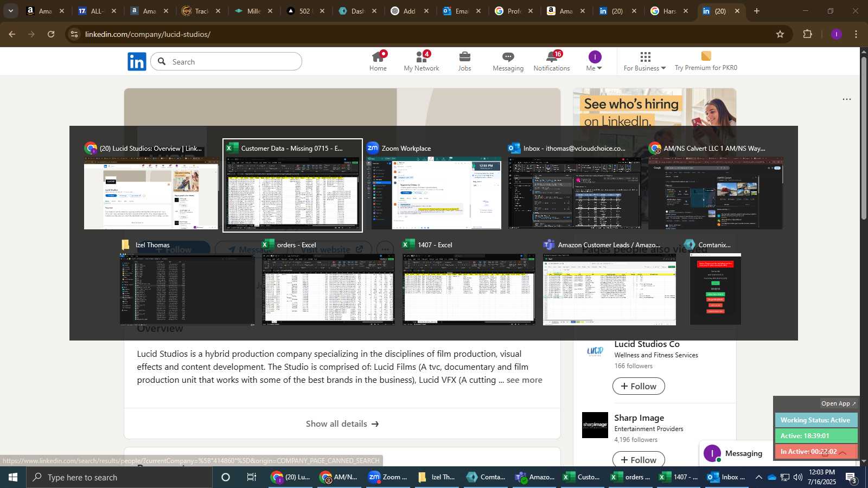Switch to Dash browser tab
868x488 pixels.
pyautogui.click(x=357, y=11)
